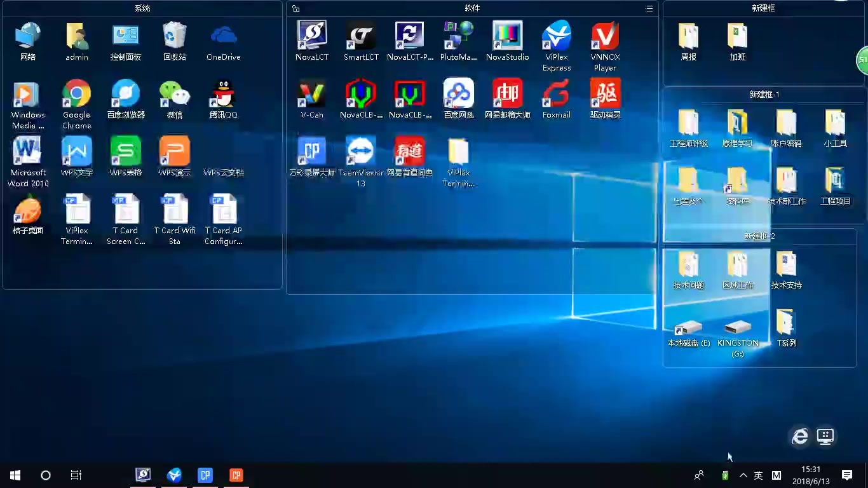Select the WPS演示 presentation icon
This screenshot has width=868, height=488.
coord(174,156)
